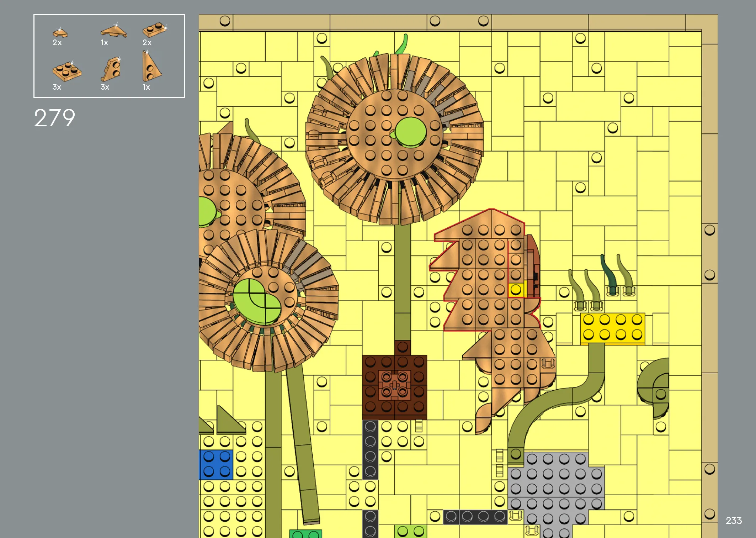Click the quarter-round tile part icon

tap(60, 33)
